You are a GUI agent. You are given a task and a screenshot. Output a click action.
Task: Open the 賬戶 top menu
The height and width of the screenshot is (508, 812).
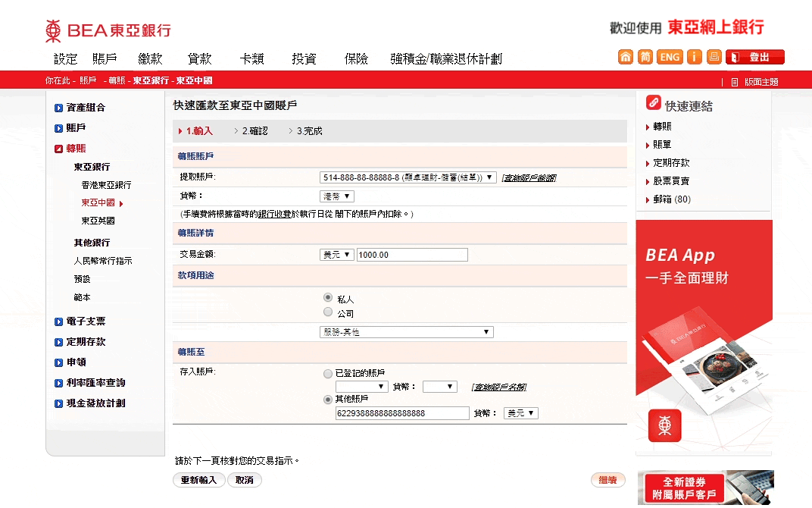105,59
